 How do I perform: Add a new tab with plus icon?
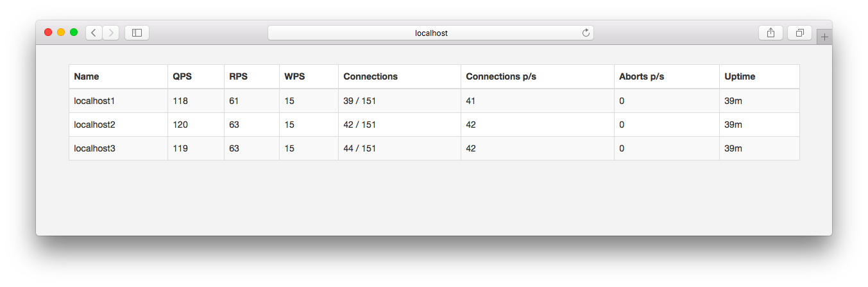pyautogui.click(x=824, y=37)
